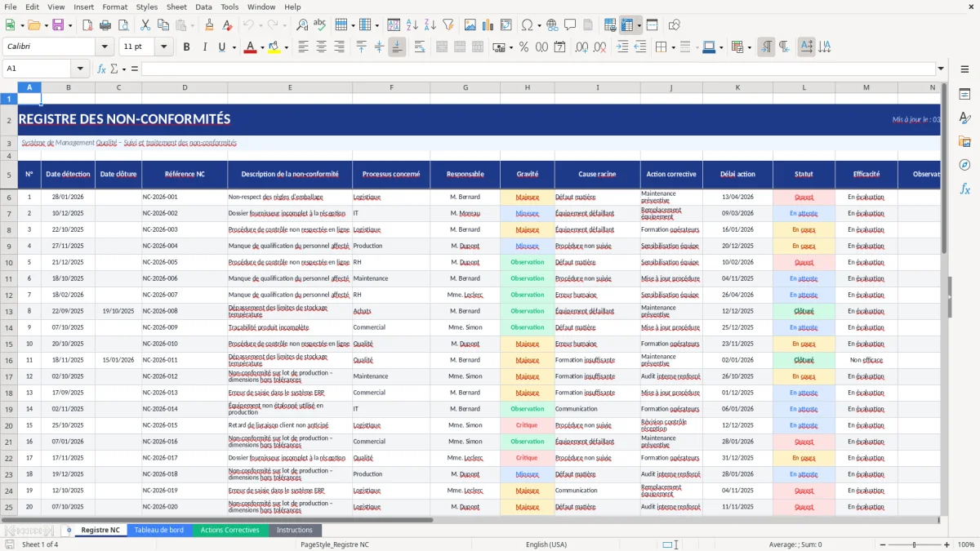Image resolution: width=980 pixels, height=551 pixels.
Task: Click the Spelling check icon
Action: (321, 24)
